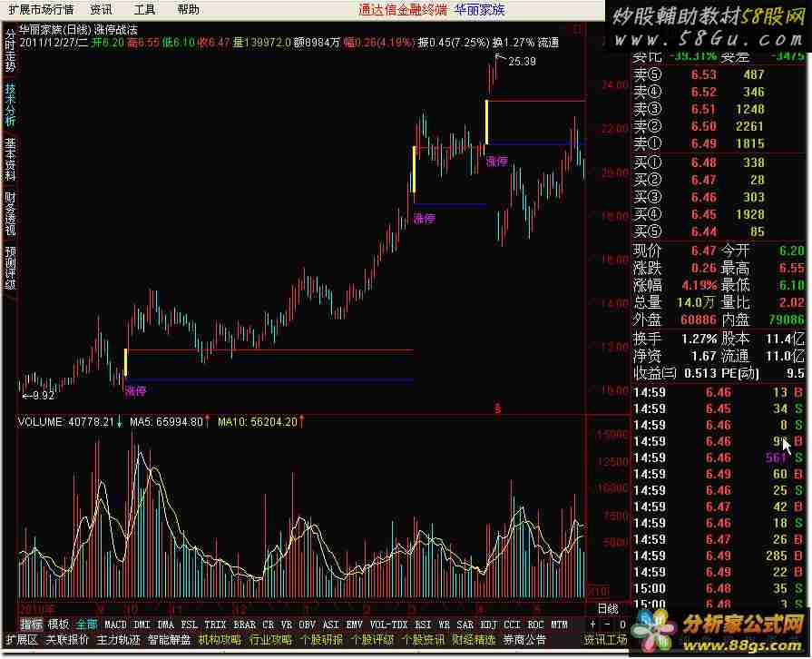This screenshot has width=812, height=659.
Task: Click the purple 561 trade tick row
Action: pos(719,457)
